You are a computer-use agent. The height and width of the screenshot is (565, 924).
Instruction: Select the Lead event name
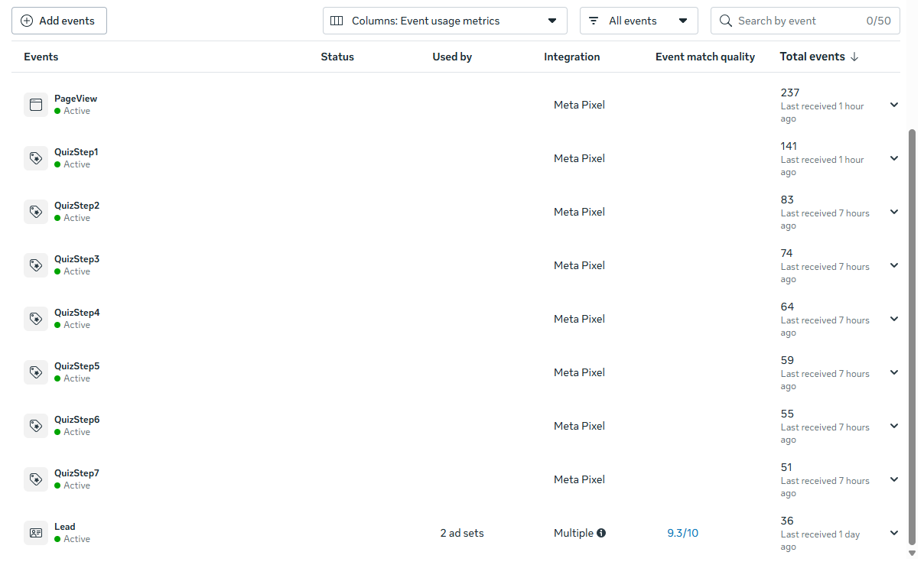pos(65,527)
